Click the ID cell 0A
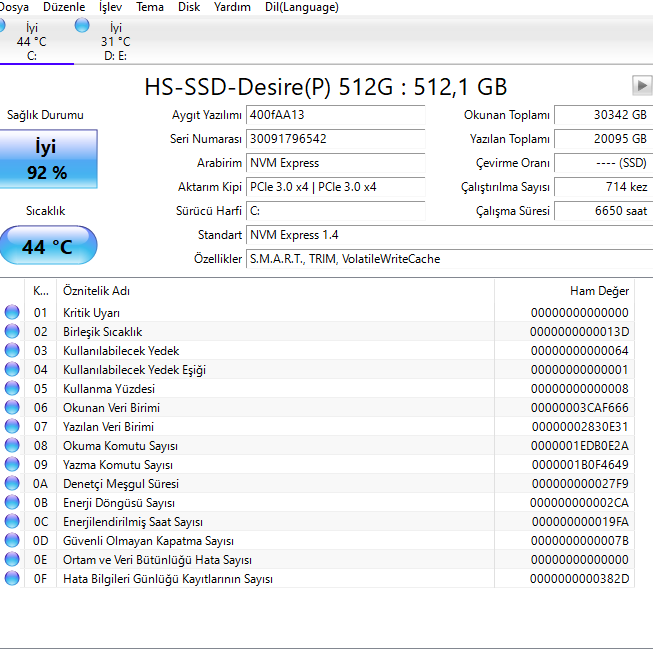Image resolution: width=653 pixels, height=650 pixels. tap(40, 484)
